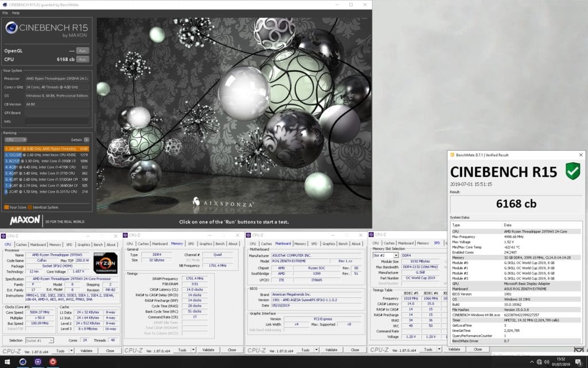
Task: Click the 6168 cb result in BenchMate
Action: point(516,204)
